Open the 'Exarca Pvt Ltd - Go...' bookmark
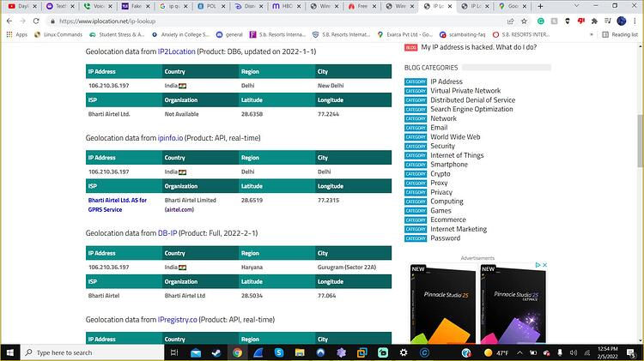 [x=404, y=34]
